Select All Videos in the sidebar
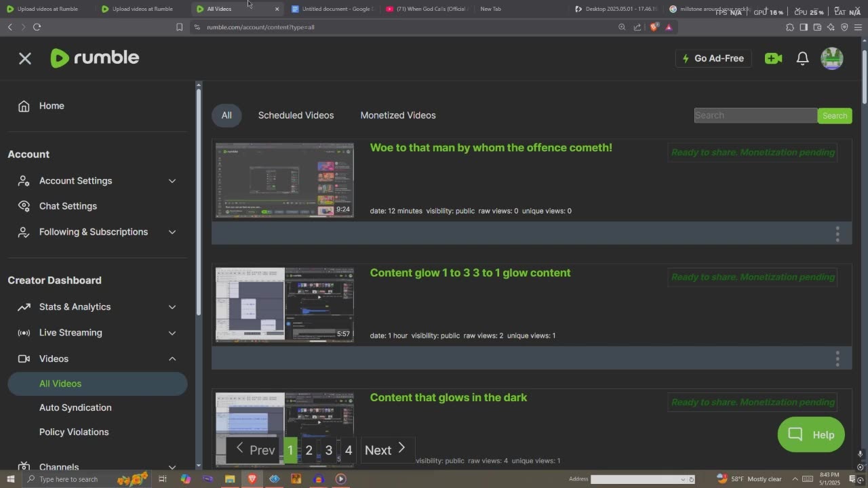 [x=98, y=384]
